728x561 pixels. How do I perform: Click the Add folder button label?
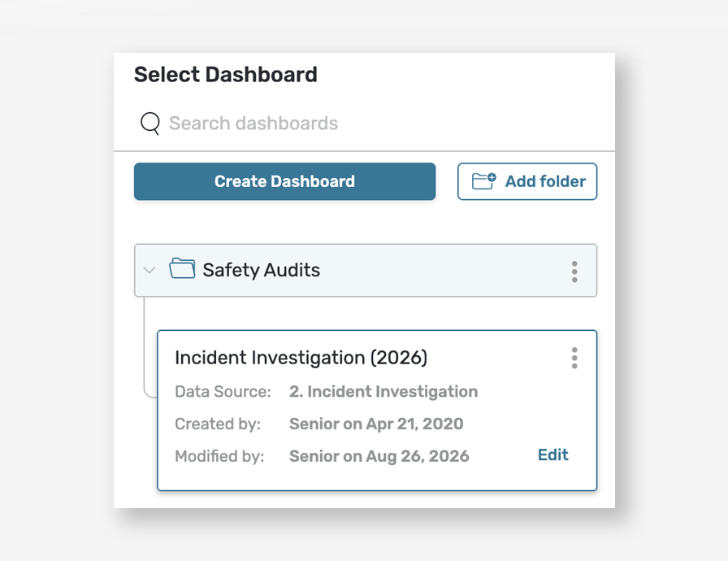point(545,181)
